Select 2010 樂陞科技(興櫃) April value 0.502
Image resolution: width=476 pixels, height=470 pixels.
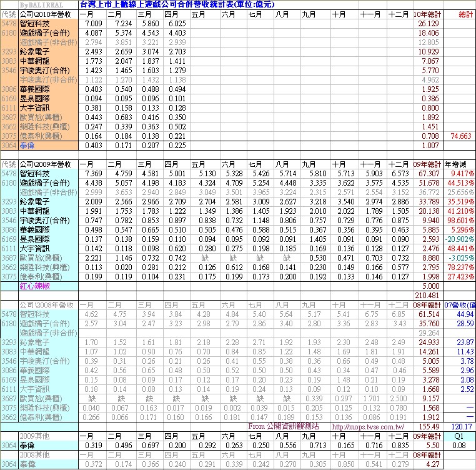[x=177, y=127]
